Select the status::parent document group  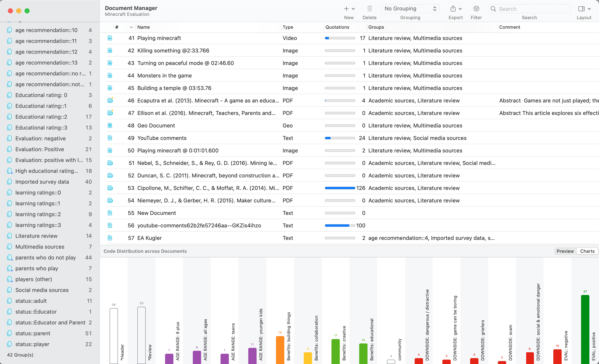(x=33, y=333)
